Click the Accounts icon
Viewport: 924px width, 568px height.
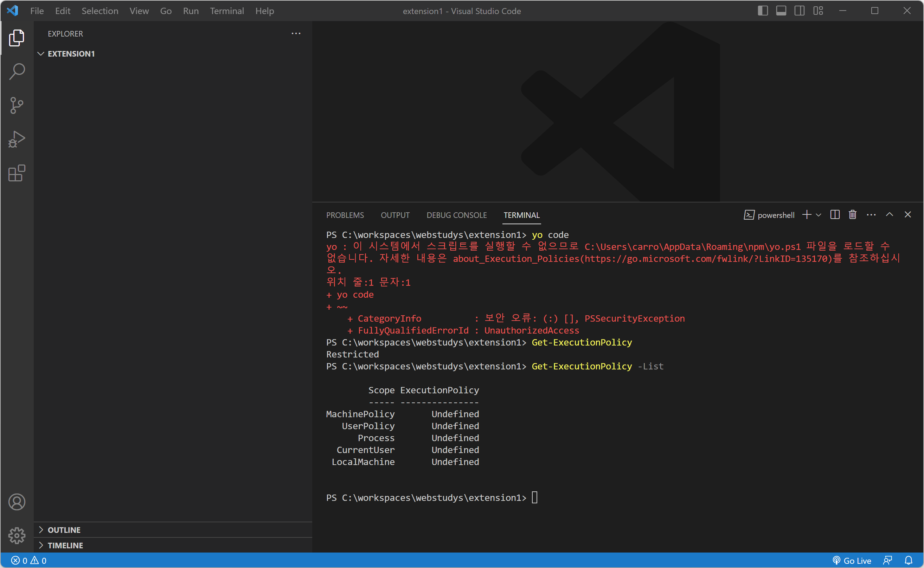point(17,502)
